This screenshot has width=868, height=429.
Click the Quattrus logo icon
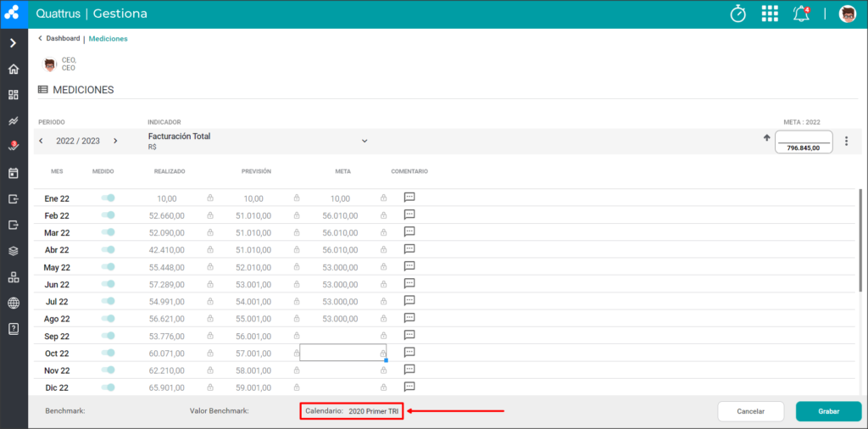tap(14, 14)
